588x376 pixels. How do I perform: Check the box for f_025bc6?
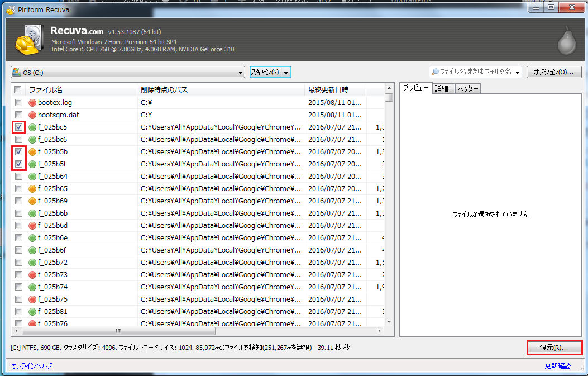[18, 140]
